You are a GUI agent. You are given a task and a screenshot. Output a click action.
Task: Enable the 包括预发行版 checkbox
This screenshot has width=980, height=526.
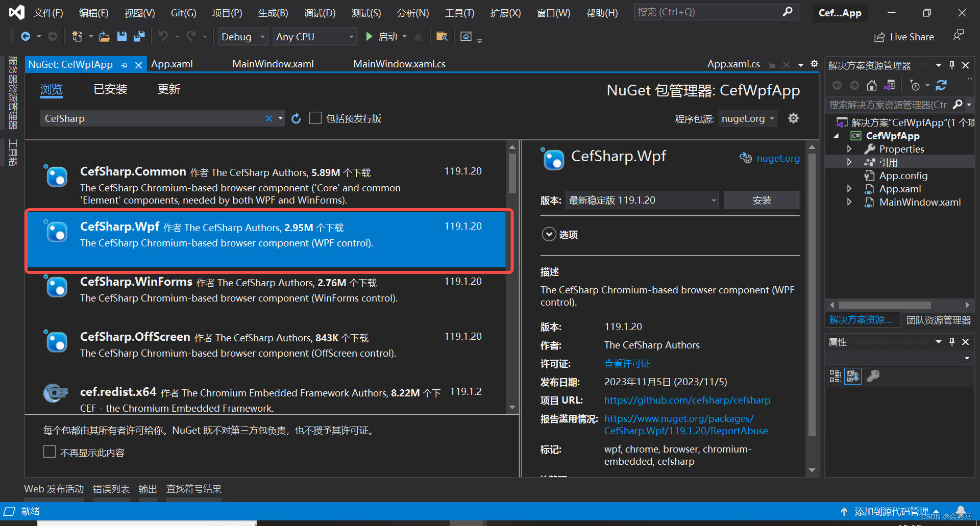pos(315,118)
